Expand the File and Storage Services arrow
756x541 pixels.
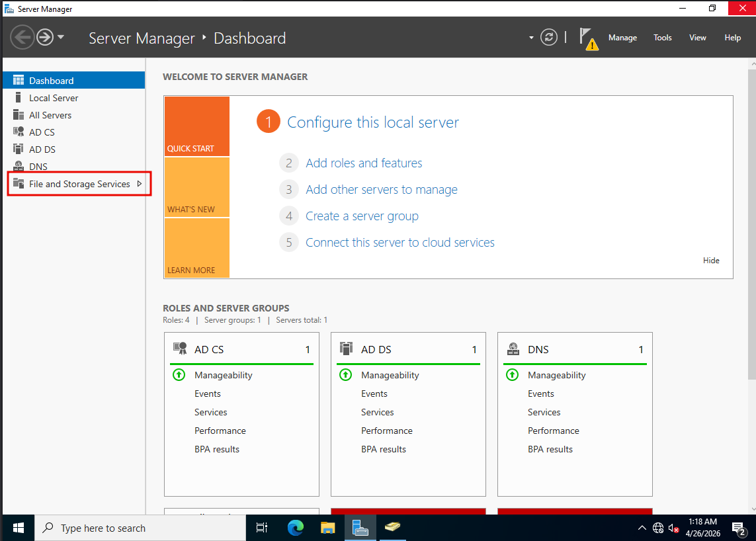[x=140, y=184]
